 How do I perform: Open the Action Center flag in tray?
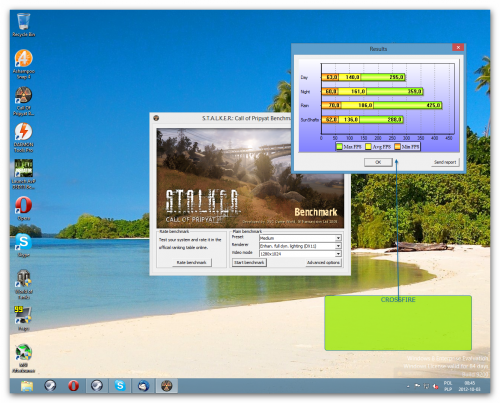(417, 386)
